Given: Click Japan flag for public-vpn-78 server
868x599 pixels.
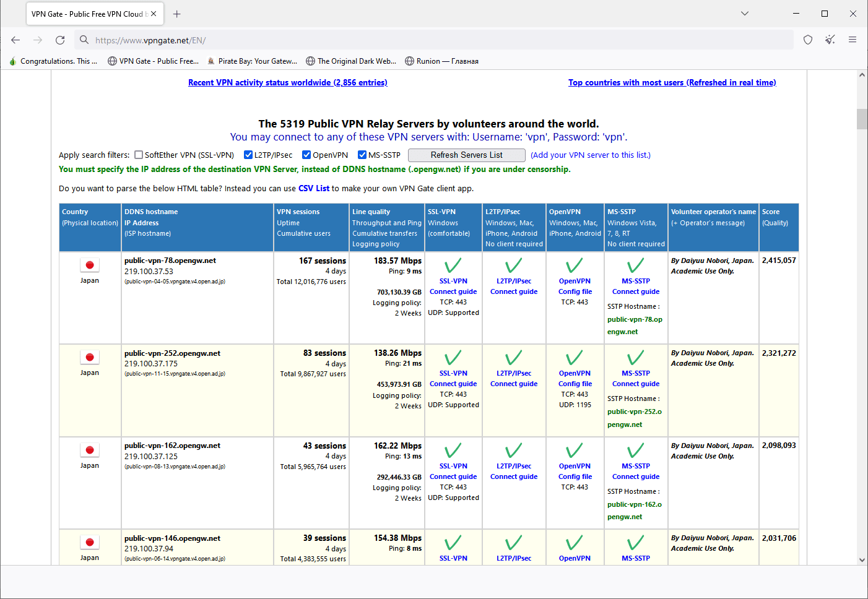Looking at the screenshot, I should (x=90, y=265).
